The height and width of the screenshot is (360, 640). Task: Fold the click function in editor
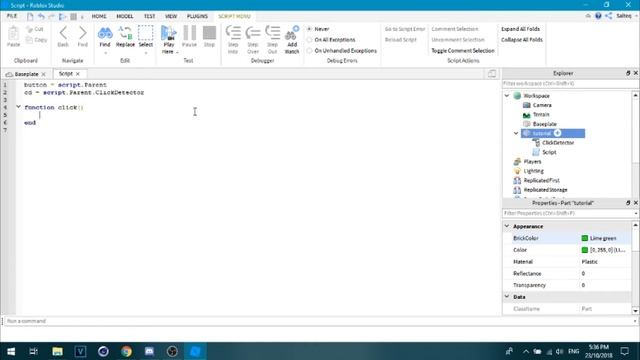(x=18, y=107)
